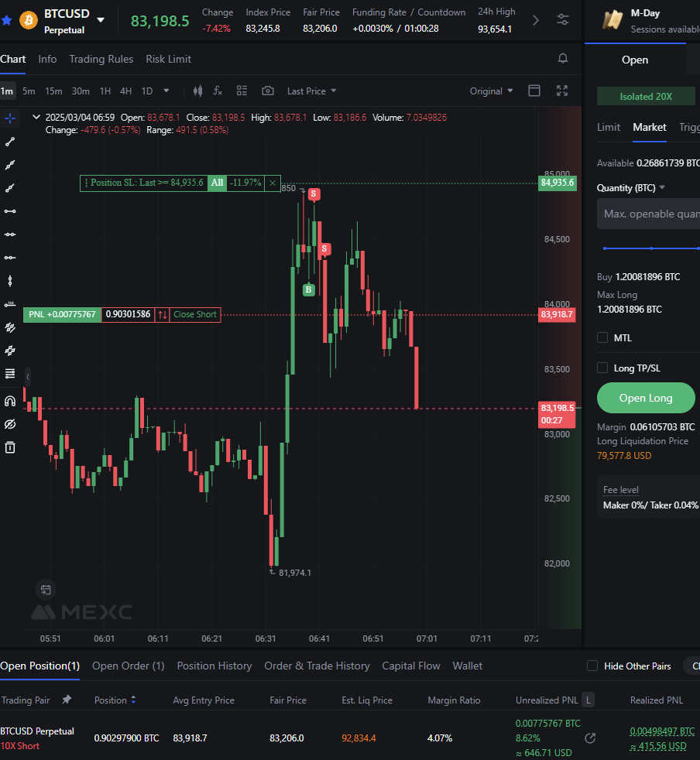Click the All button on the SL label
The image size is (700, 760).
pyautogui.click(x=217, y=183)
